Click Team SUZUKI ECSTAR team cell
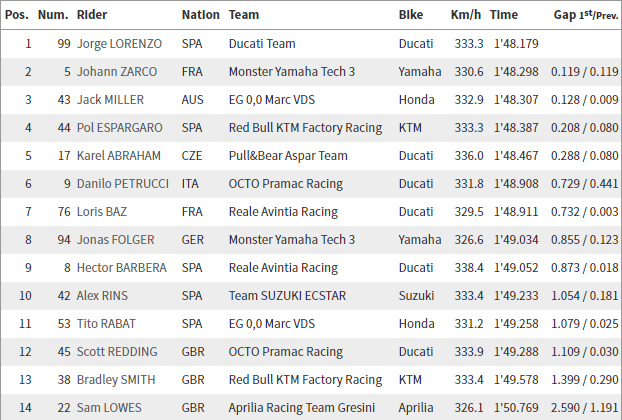Screen dimensions: 622x420 pyautogui.click(x=287, y=296)
